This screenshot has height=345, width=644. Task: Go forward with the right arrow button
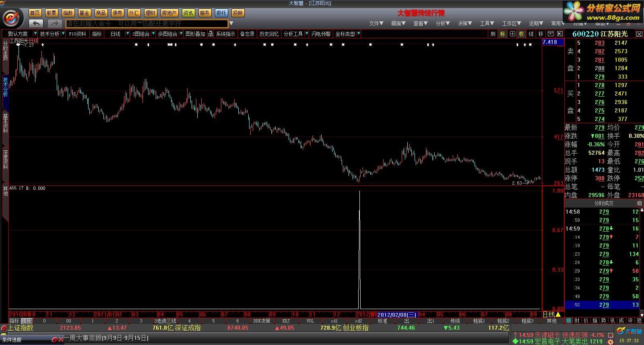tap(55, 23)
